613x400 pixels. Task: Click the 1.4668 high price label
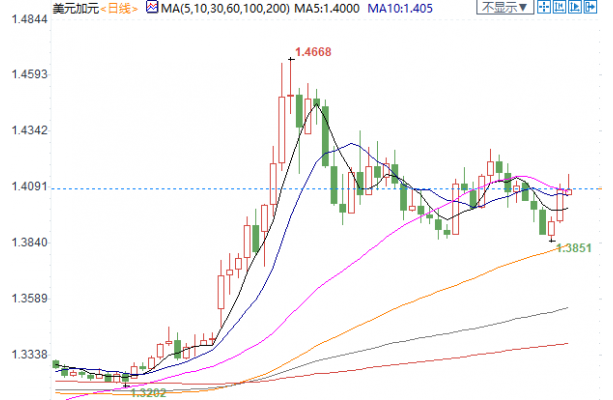(313, 52)
